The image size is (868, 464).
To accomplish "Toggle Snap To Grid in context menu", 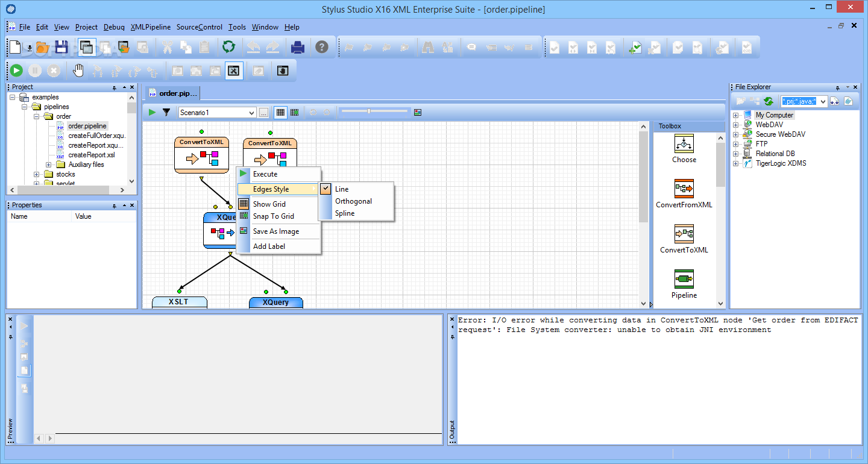I will tap(278, 216).
